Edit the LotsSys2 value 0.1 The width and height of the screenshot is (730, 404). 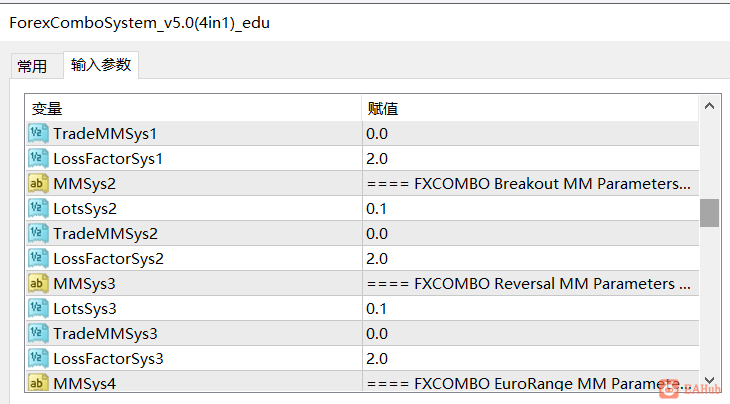530,209
